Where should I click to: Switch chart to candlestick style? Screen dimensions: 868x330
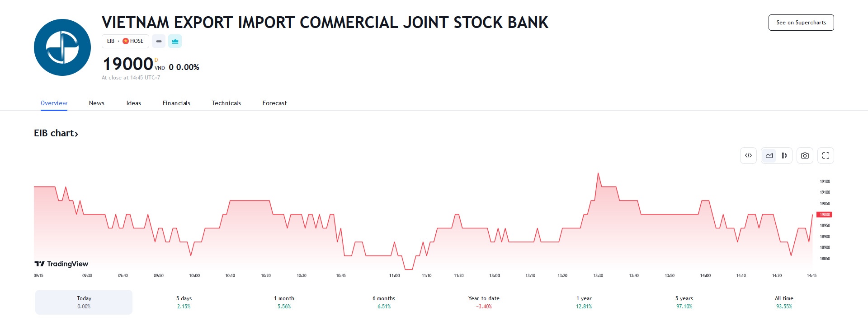784,156
